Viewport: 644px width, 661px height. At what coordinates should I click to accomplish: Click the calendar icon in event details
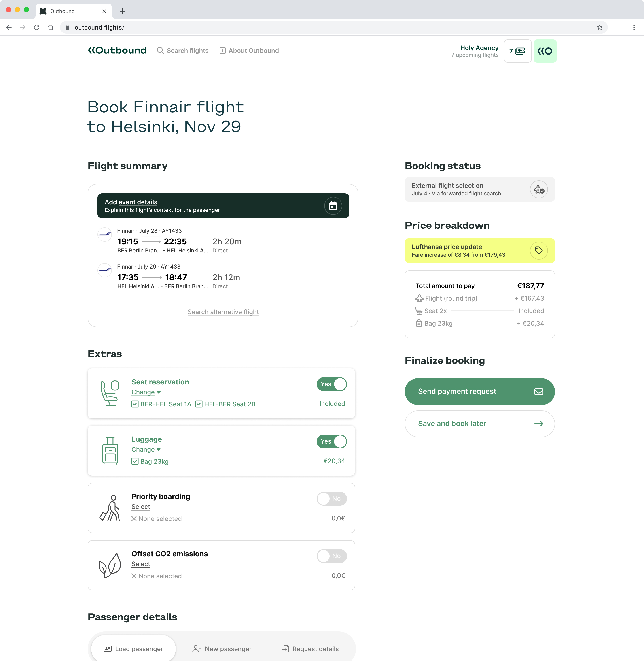pyautogui.click(x=333, y=206)
